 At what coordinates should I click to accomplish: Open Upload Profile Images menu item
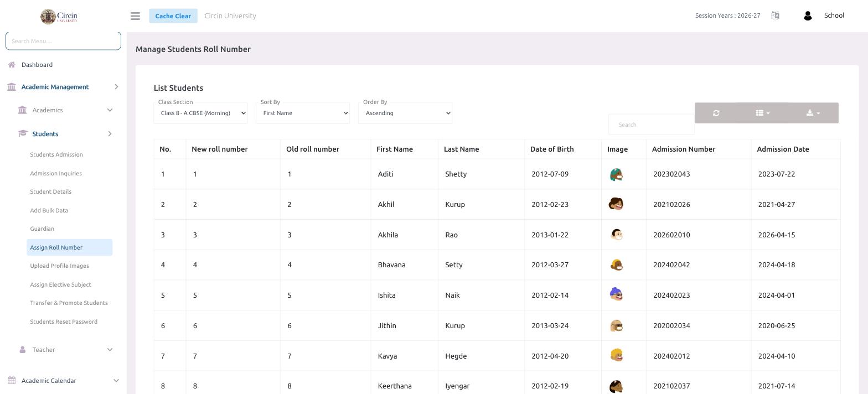59,266
